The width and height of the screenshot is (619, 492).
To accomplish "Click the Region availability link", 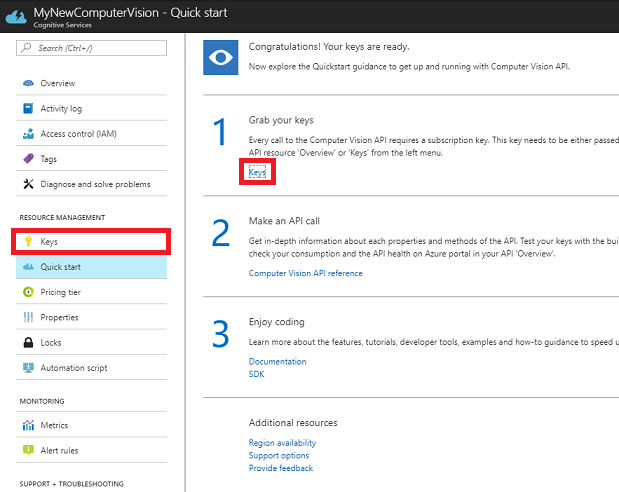I will [x=282, y=442].
